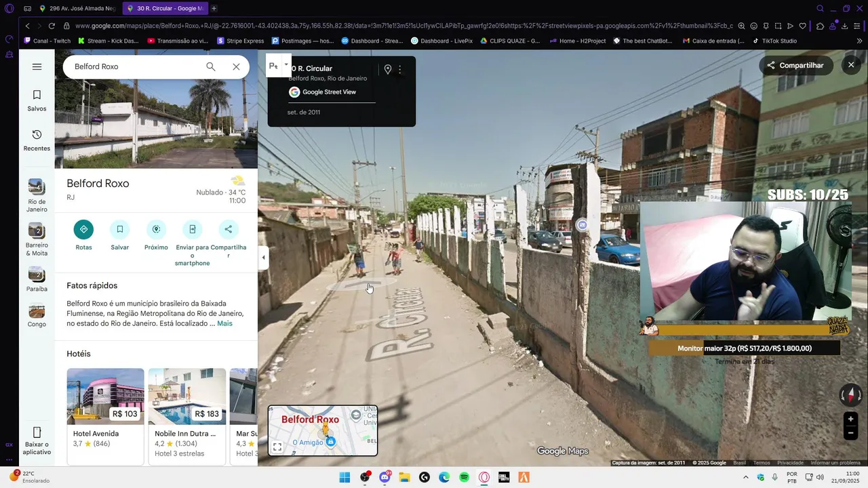The image size is (868, 488).
Task: Click the browser address bar URL
Action: pyautogui.click(x=403, y=26)
